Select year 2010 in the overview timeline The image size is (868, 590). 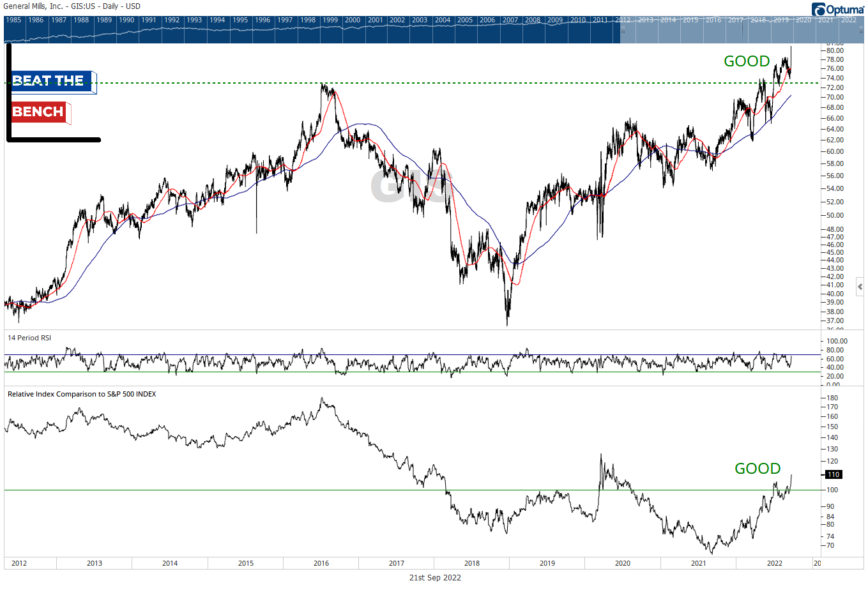[x=578, y=20]
